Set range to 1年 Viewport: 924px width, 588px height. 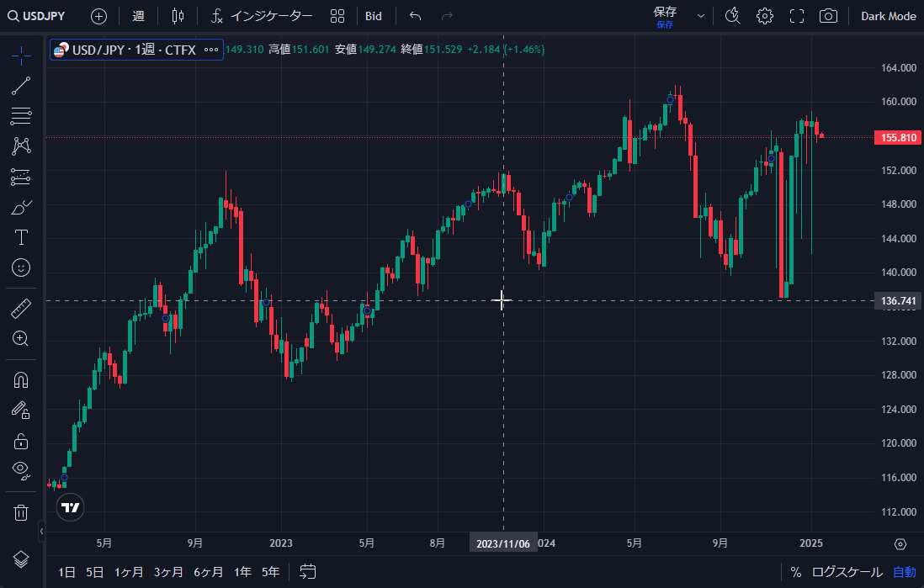coord(242,572)
